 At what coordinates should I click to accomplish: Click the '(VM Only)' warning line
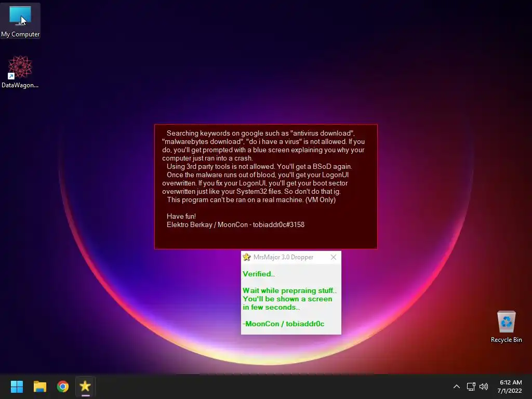pos(251,199)
